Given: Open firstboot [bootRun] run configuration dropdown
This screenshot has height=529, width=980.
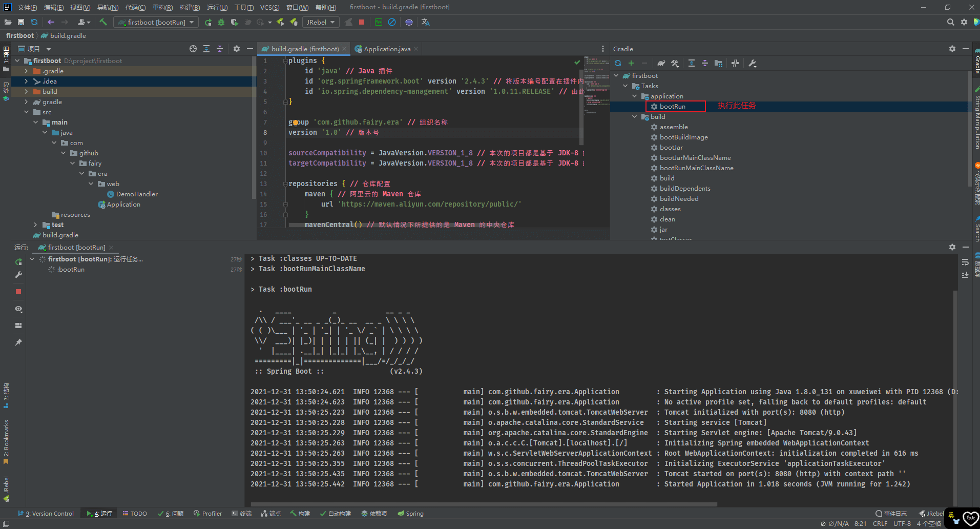Looking at the screenshot, I should [156, 22].
